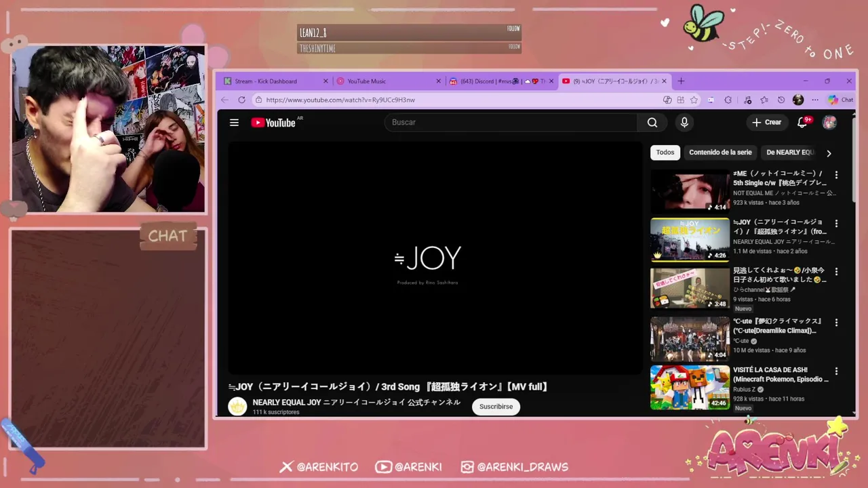The height and width of the screenshot is (488, 868).
Task: Open Copilot Chat in browser toolbar
Action: pyautogui.click(x=840, y=100)
